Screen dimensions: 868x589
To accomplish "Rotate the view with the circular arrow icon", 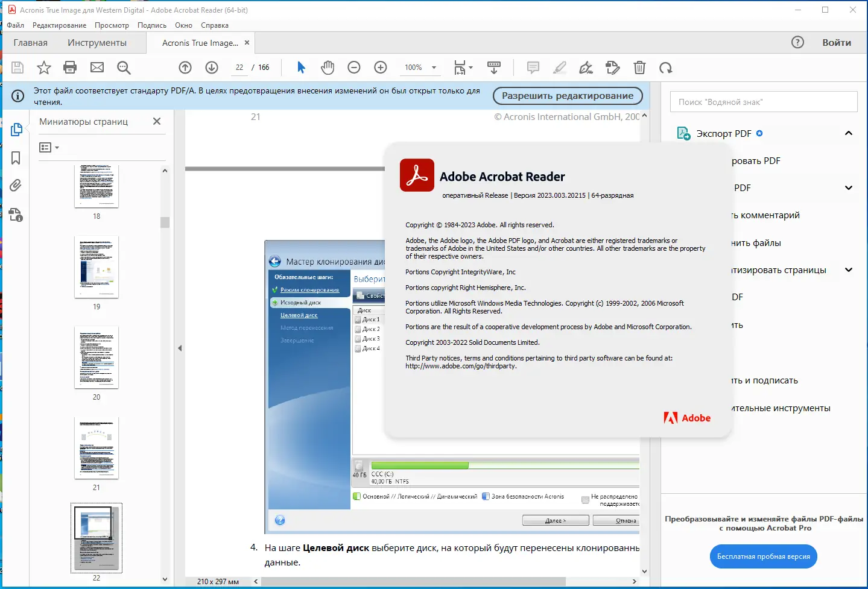I will 666,68.
